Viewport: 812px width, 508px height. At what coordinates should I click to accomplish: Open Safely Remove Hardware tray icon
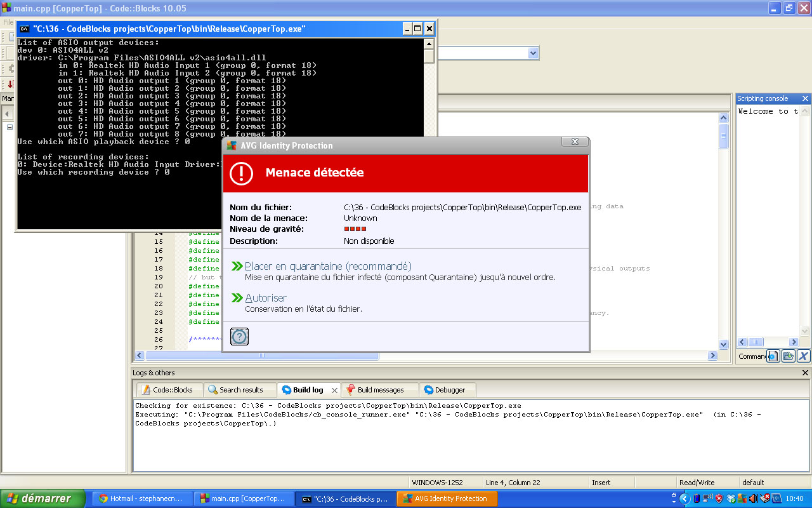pos(765,498)
